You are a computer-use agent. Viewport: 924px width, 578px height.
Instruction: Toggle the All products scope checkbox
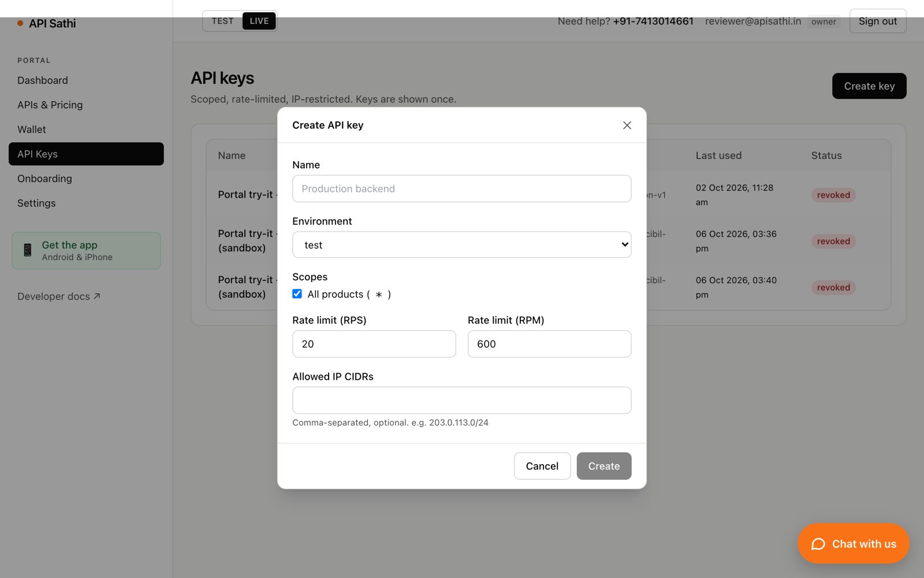[x=297, y=294]
